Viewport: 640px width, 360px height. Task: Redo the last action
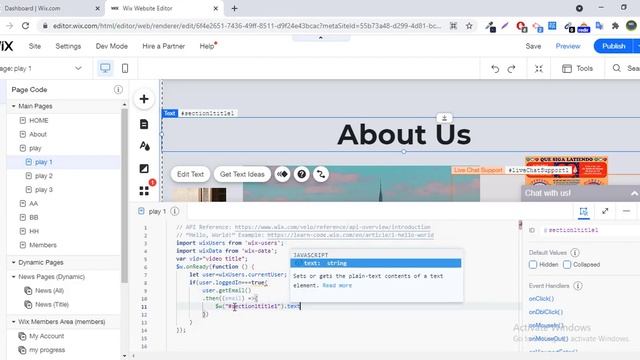[x=511, y=69]
